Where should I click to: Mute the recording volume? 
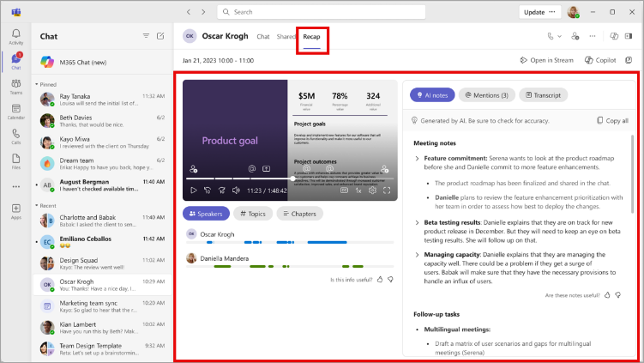(236, 191)
